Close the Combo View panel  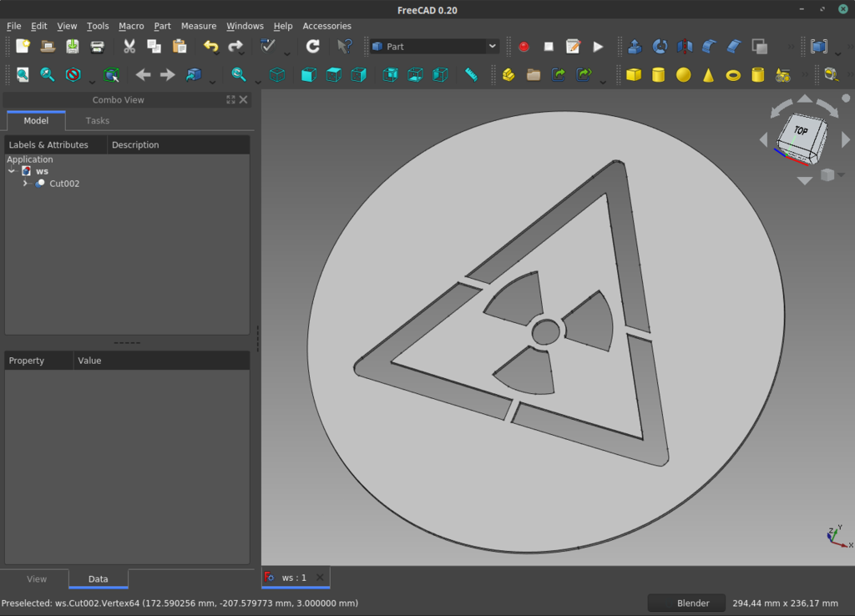point(243,100)
